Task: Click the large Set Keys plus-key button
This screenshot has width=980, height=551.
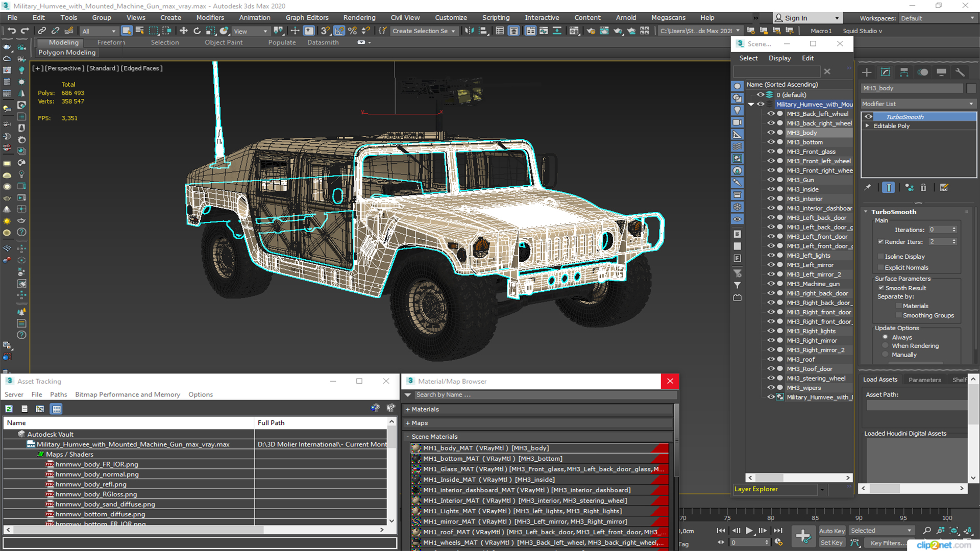Action: (803, 536)
